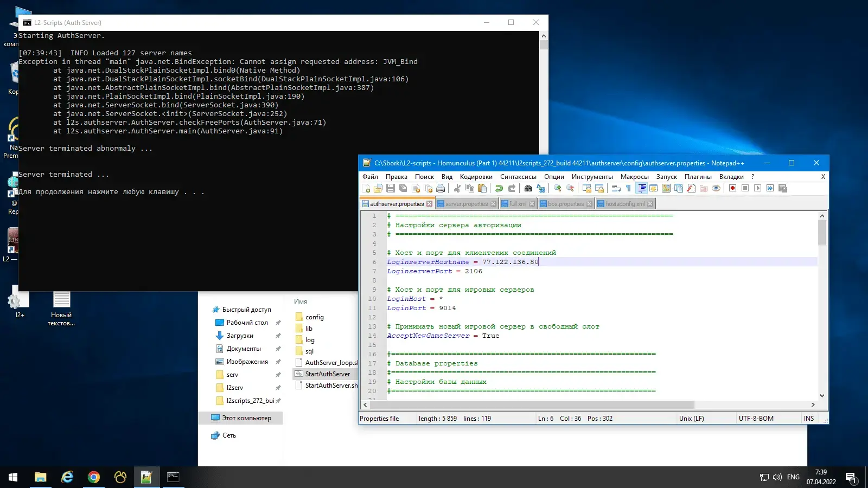
Task: Open the Правка menu
Action: point(397,177)
